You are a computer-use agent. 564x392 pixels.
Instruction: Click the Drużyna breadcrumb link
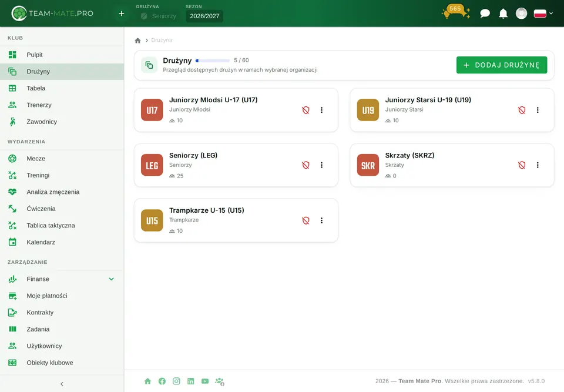coord(162,41)
